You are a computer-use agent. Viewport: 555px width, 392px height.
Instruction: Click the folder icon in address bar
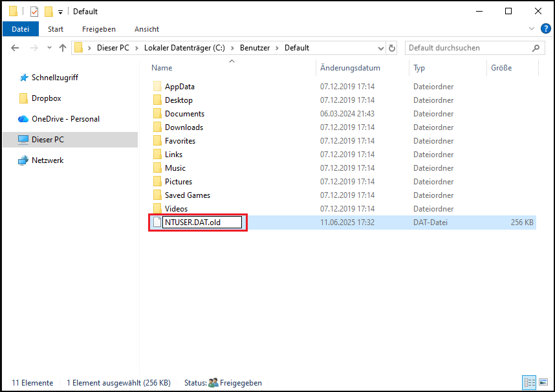point(78,47)
